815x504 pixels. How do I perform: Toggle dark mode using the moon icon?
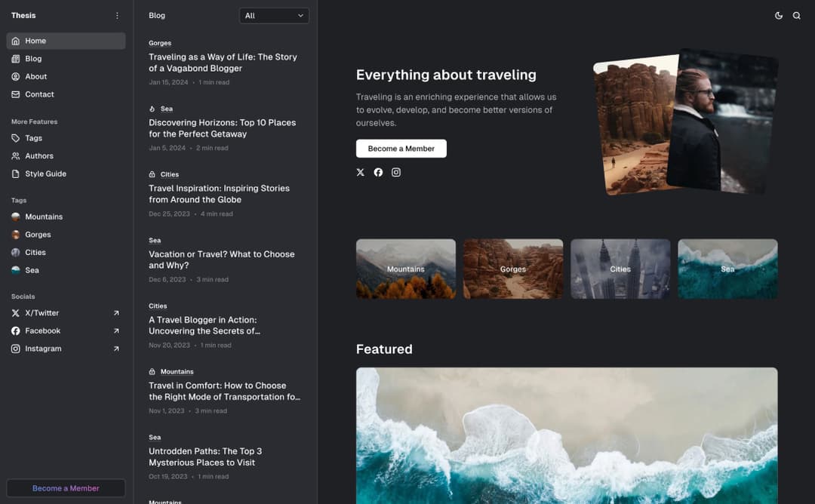click(x=779, y=15)
